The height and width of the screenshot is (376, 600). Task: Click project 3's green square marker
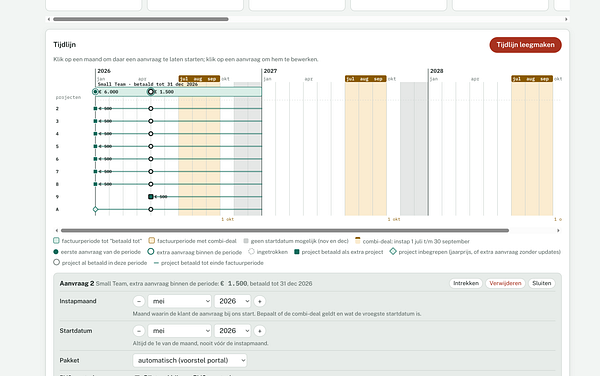tap(95, 121)
